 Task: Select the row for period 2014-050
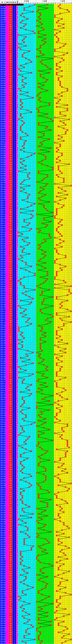(x=36, y=93)
